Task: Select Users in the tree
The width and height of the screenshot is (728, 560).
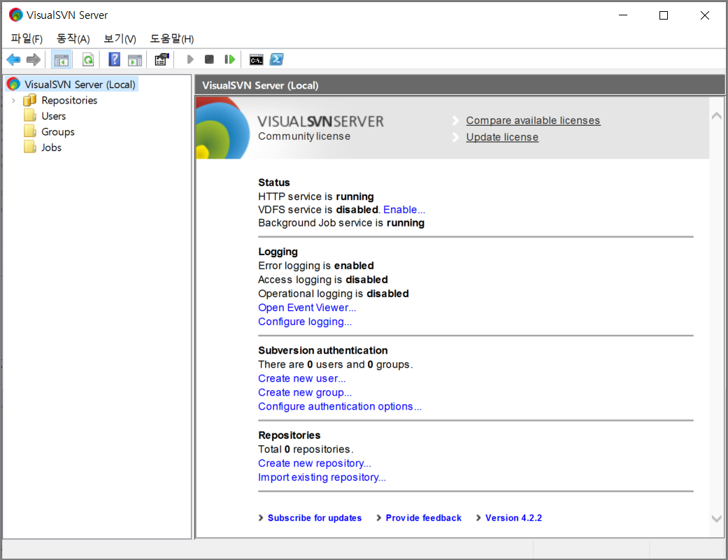Action: [53, 116]
